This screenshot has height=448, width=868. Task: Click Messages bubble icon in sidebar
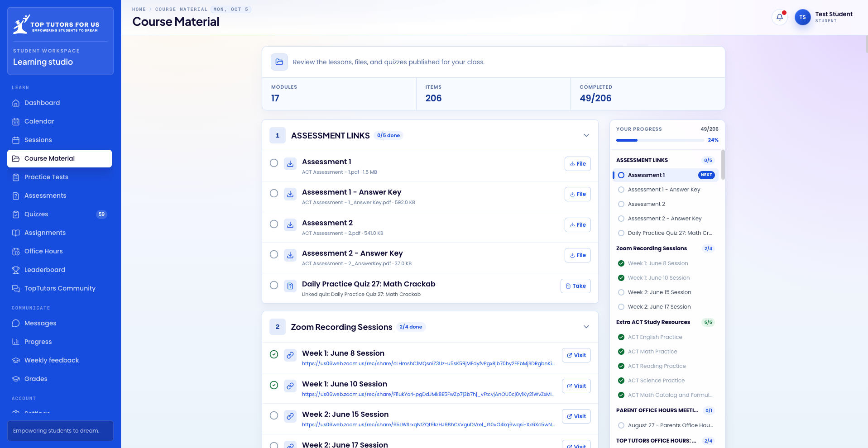pos(16,323)
